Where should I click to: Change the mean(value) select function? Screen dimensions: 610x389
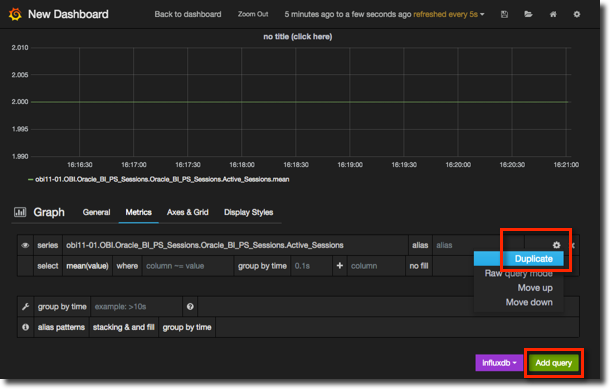(x=87, y=266)
